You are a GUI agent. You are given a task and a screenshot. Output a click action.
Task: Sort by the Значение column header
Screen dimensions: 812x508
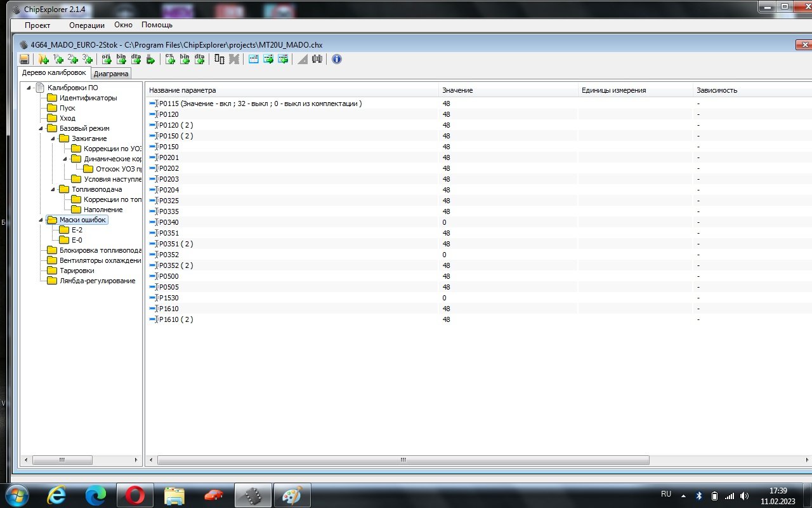pos(457,90)
